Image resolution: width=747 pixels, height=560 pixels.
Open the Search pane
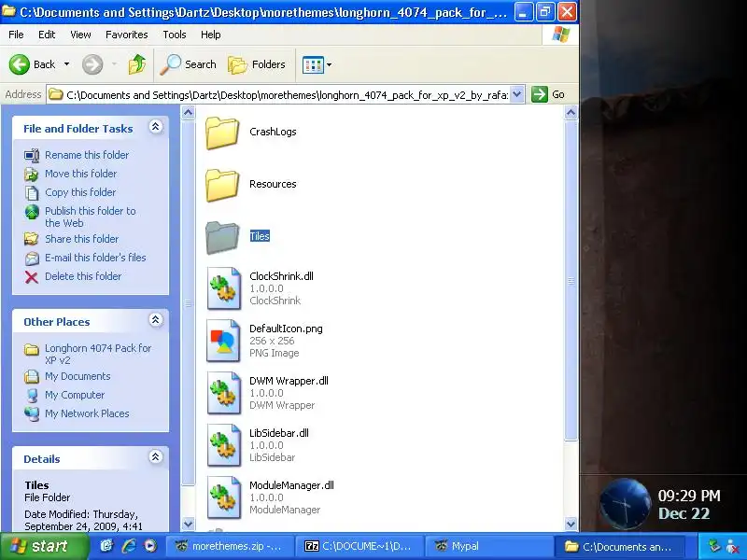(x=189, y=64)
